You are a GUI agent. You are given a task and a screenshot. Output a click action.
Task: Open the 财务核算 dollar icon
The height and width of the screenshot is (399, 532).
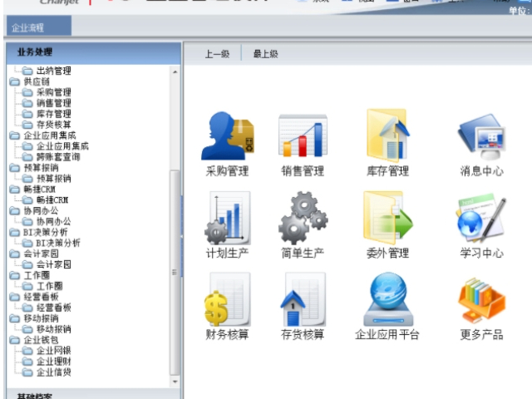pos(227,299)
